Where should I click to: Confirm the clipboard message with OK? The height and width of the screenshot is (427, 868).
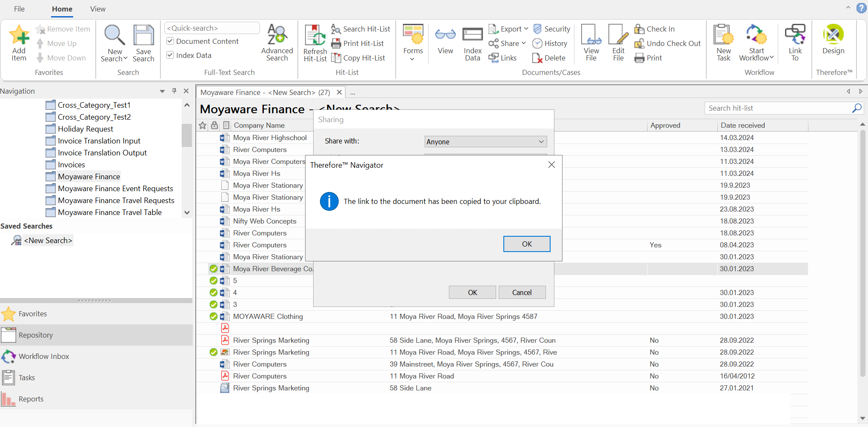point(527,244)
